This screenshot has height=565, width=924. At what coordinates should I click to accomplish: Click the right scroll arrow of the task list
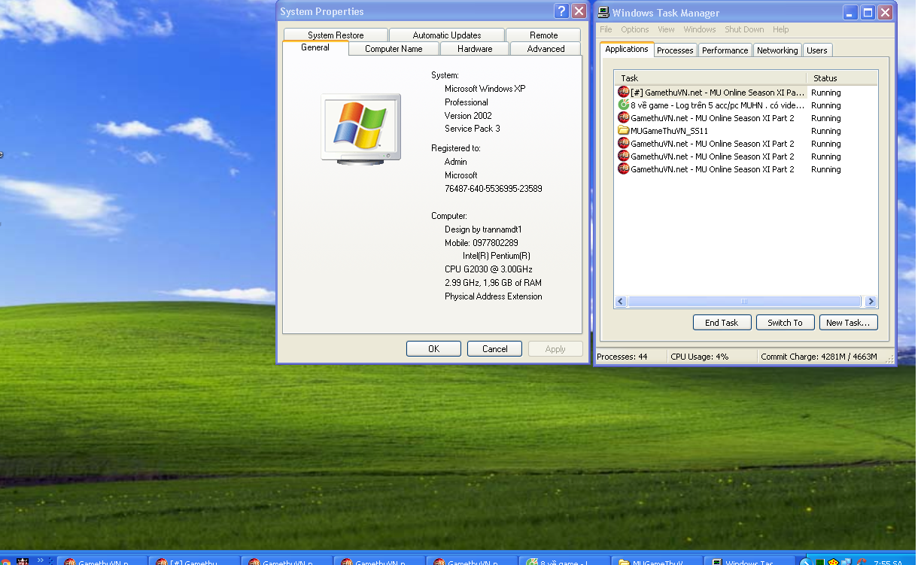point(871,302)
